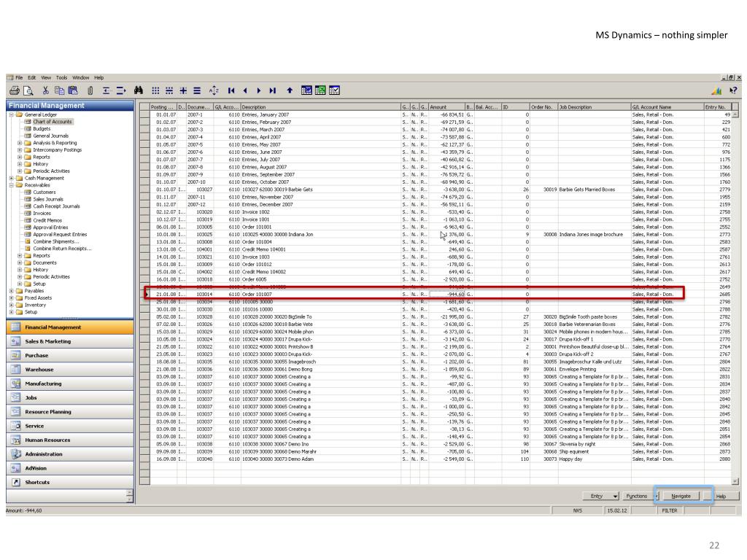Click the Help button beside Navigate
This screenshot has height=560, width=747.
click(721, 496)
